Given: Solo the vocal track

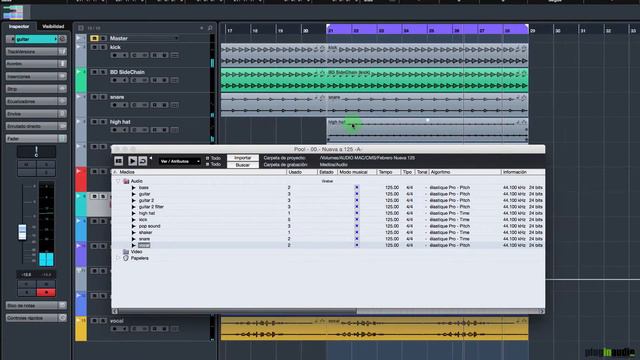Looking at the screenshot, I should (103, 321).
